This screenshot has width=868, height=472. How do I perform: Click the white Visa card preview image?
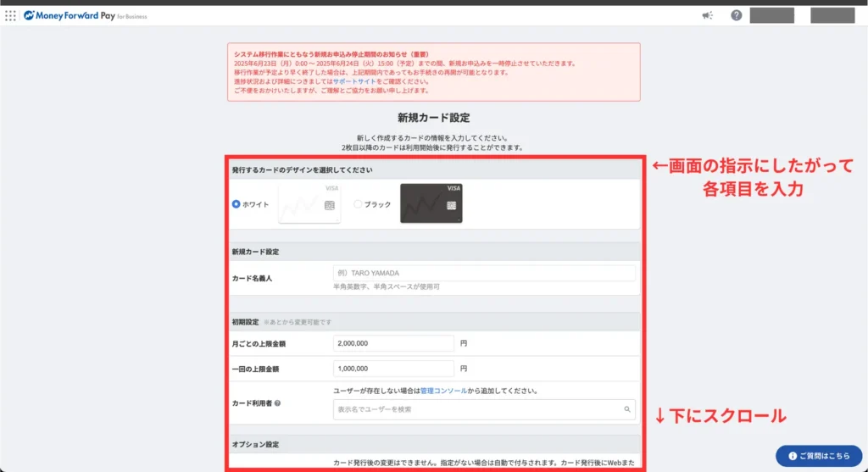(x=309, y=203)
